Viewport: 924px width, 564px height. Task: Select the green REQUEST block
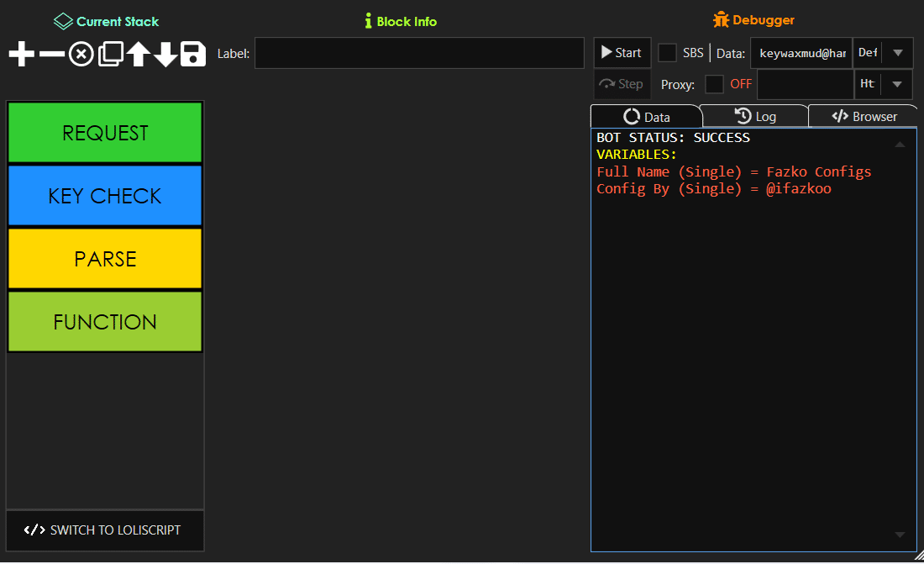(x=104, y=132)
